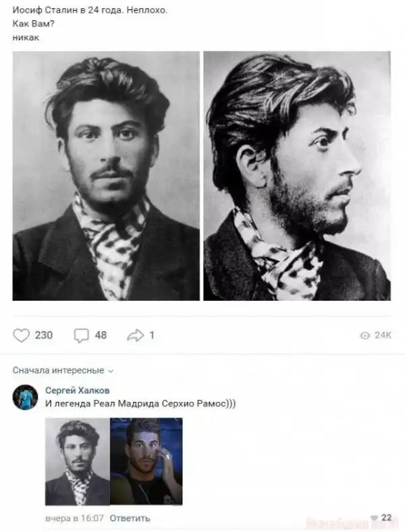The height and width of the screenshot is (532, 405).
Task: Open the front-facing portrait photo
Action: [x=106, y=176]
